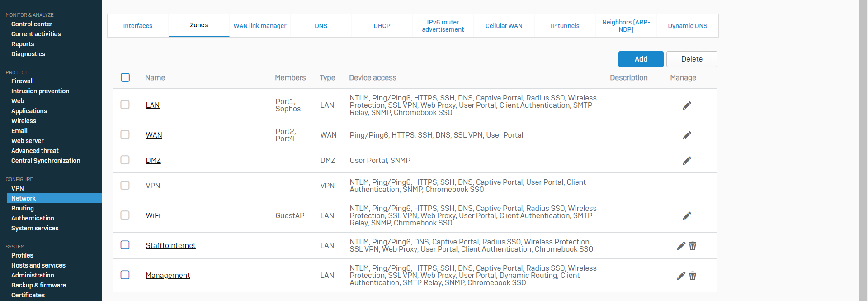Viewport: 868px width, 301px height.
Task: Click the edit pencil for WAN zone
Action: coord(687,135)
